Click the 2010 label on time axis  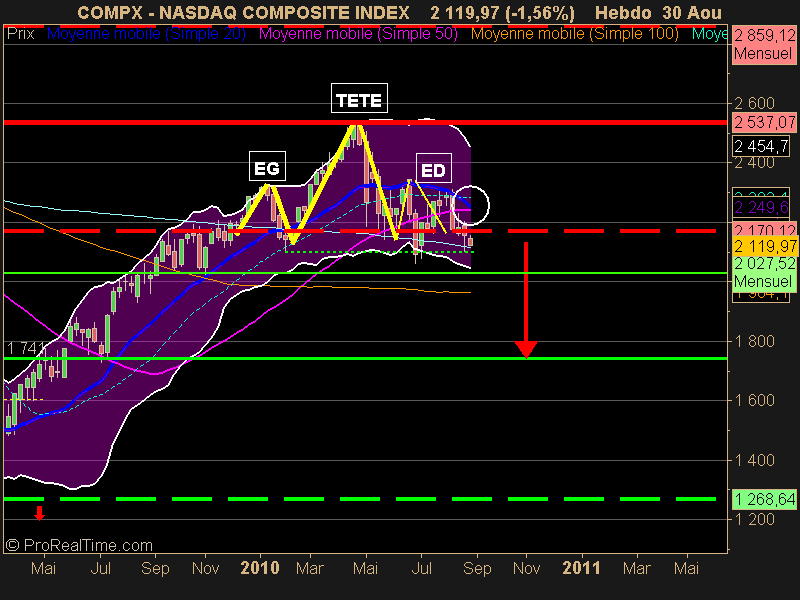260,568
